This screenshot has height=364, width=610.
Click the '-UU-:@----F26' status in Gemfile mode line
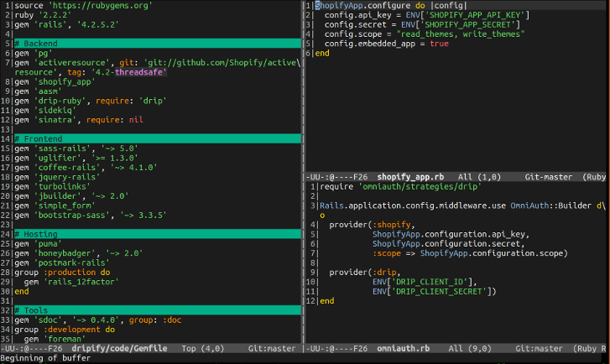32,348
